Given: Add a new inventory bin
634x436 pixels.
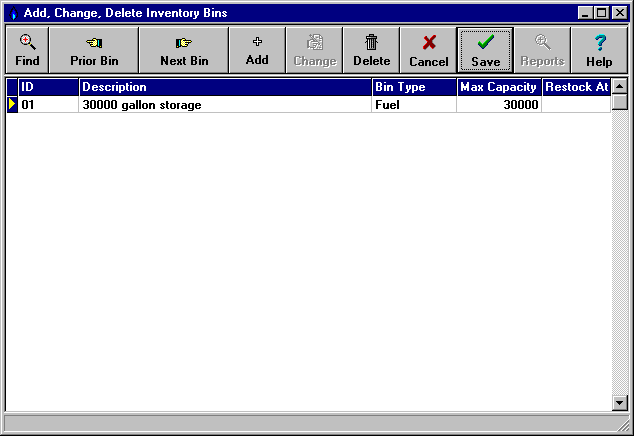Looking at the screenshot, I should click(x=257, y=50).
